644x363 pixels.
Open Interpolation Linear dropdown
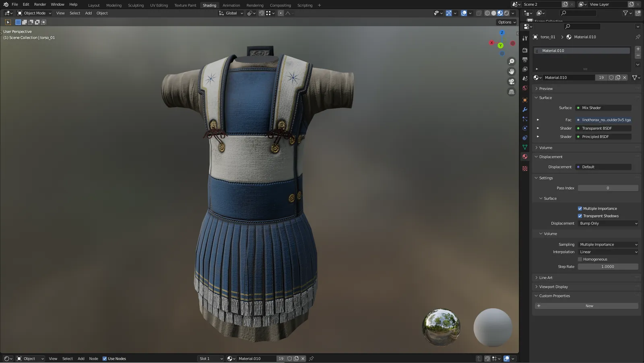pos(608,252)
